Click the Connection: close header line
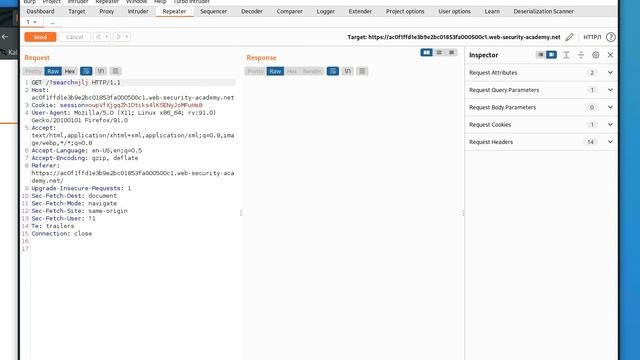The width and height of the screenshot is (640, 360). 62,233
